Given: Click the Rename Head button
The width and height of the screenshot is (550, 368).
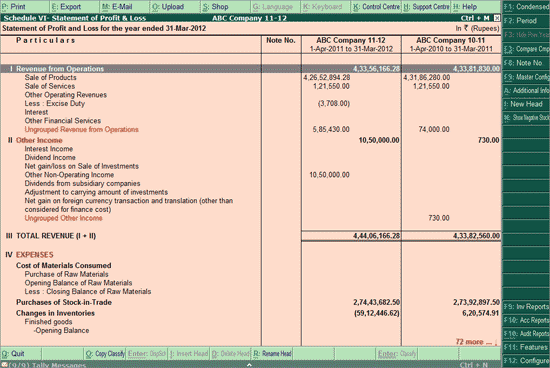Looking at the screenshot, I should (x=272, y=354).
